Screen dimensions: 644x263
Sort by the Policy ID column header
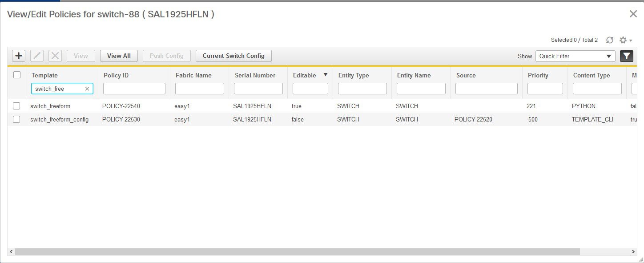(116, 75)
